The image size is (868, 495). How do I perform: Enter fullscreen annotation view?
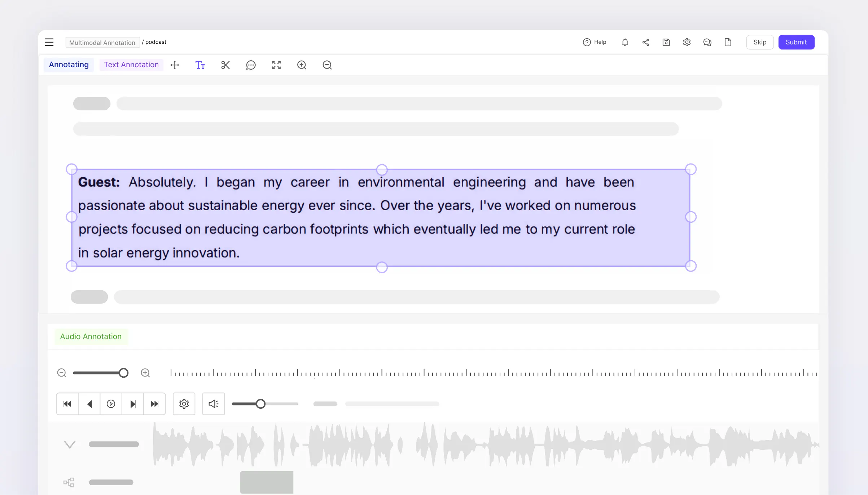pos(276,65)
